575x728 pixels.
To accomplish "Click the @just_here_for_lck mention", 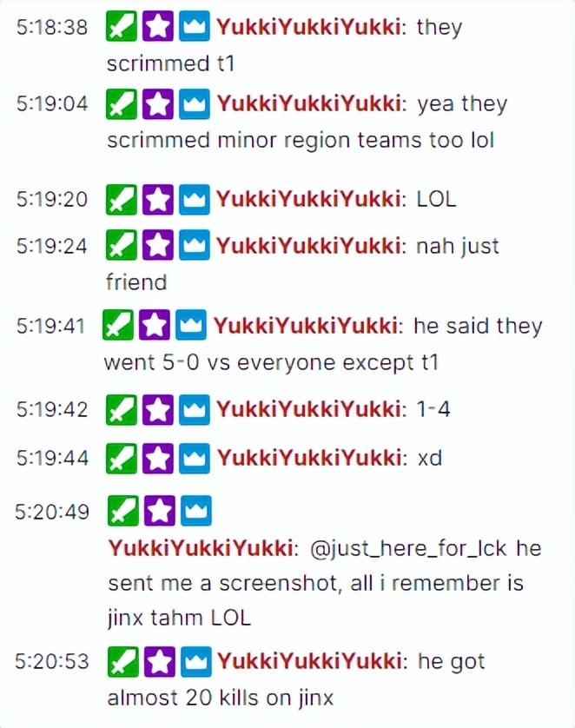I will (407, 548).
